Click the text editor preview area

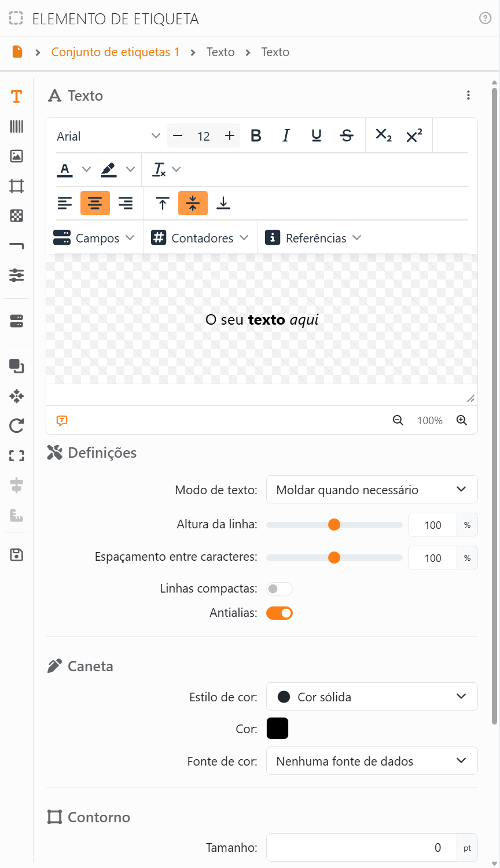point(262,319)
